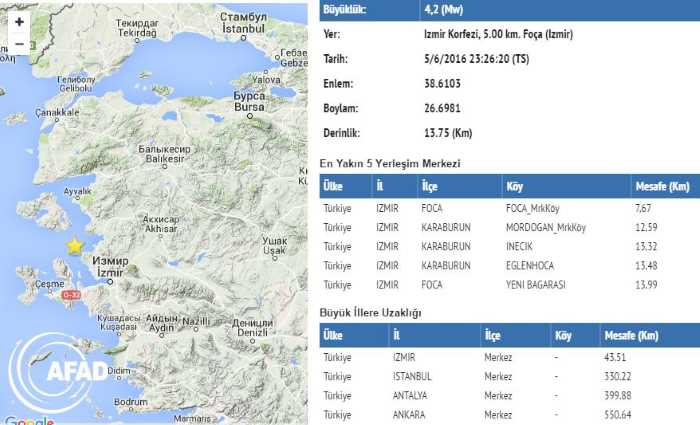Select the Çanakkale label on the map
Screen dimensions: 700x425
point(57,113)
